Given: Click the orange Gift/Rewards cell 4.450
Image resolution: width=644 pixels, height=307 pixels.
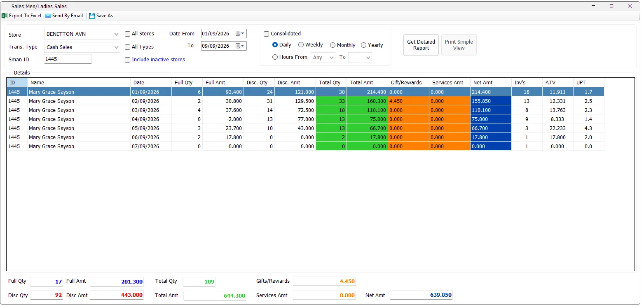Looking at the screenshot, I should coord(409,101).
